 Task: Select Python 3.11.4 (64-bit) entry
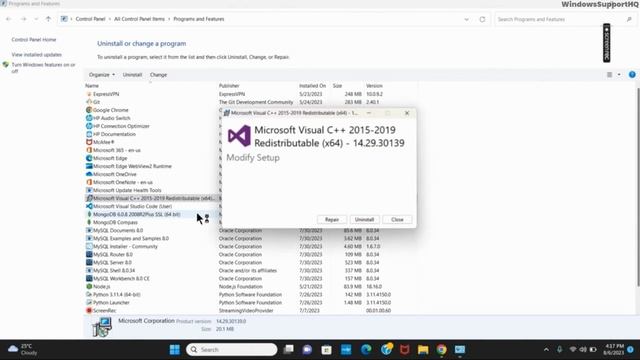pos(116,294)
